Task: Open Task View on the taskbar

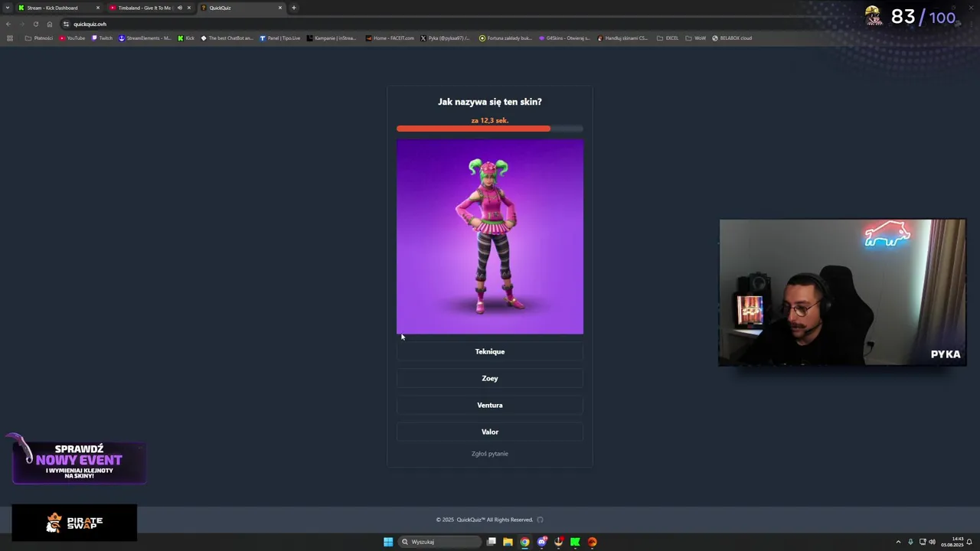Action: [492, 542]
